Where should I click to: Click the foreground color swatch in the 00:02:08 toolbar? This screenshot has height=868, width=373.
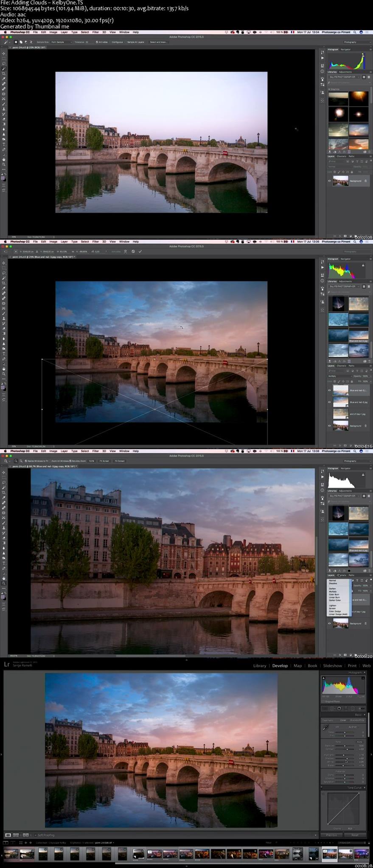click(x=3, y=178)
